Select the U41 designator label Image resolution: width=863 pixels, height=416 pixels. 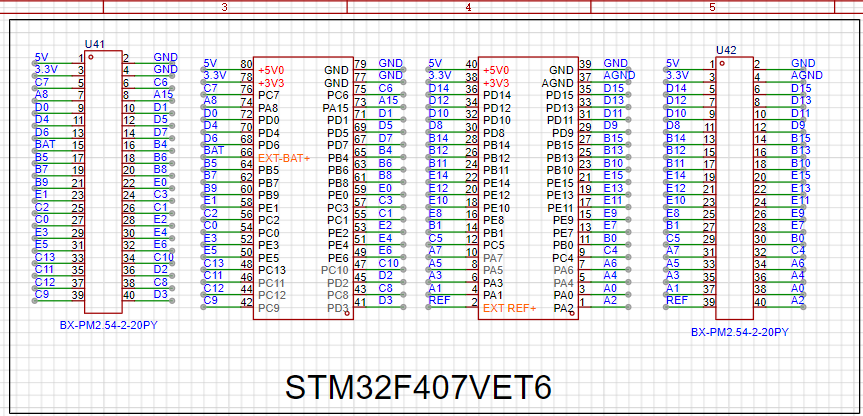(95, 44)
